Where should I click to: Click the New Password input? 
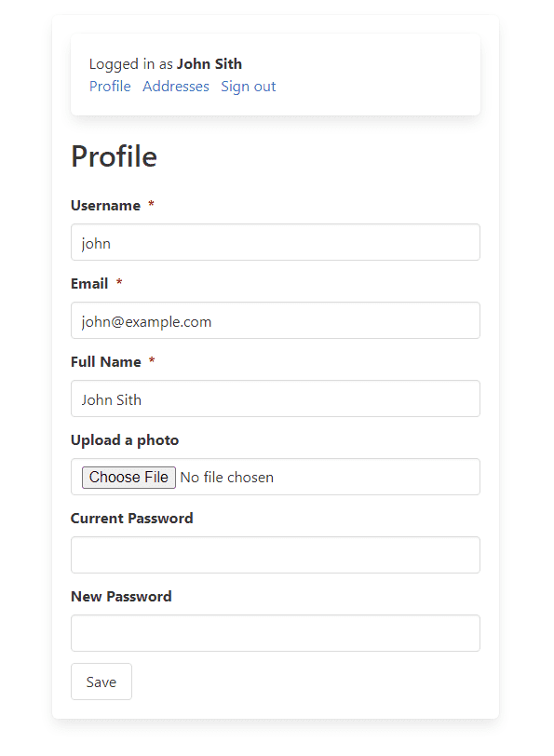[x=276, y=633]
